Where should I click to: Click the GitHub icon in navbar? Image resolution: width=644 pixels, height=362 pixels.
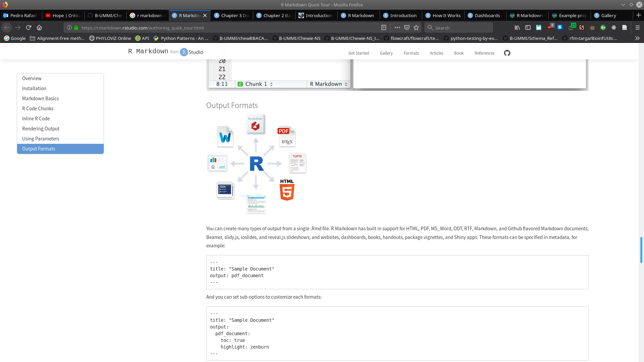pyautogui.click(x=507, y=53)
